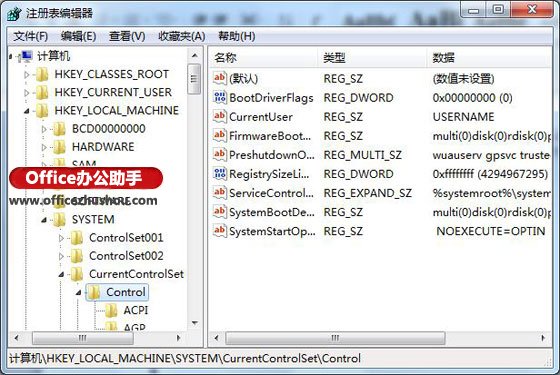This screenshot has width=560, height=375.
Task: Expand the HARDWARE node
Action: tap(44, 148)
